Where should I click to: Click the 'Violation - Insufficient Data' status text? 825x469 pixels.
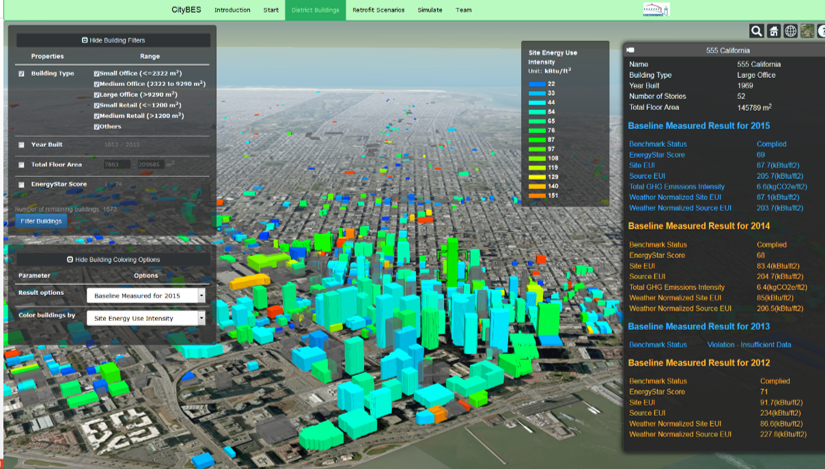pyautogui.click(x=749, y=345)
